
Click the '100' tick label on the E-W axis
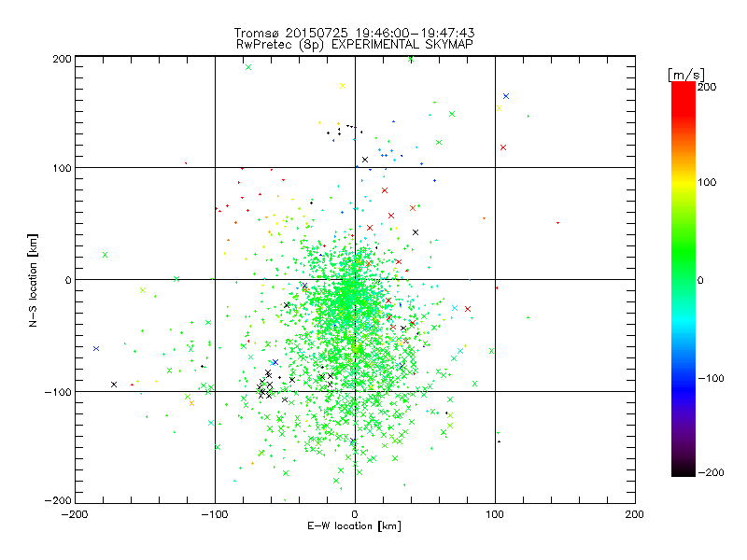495,514
